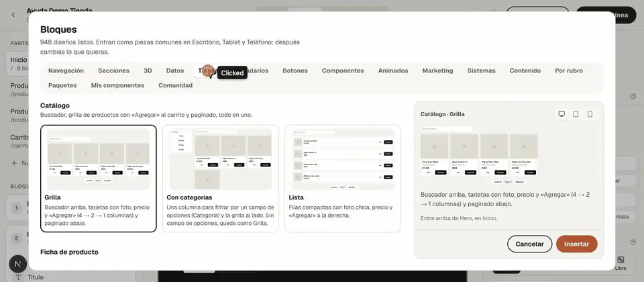Click the T icon beside Título
This screenshot has width=644, height=282.
tap(18, 277)
